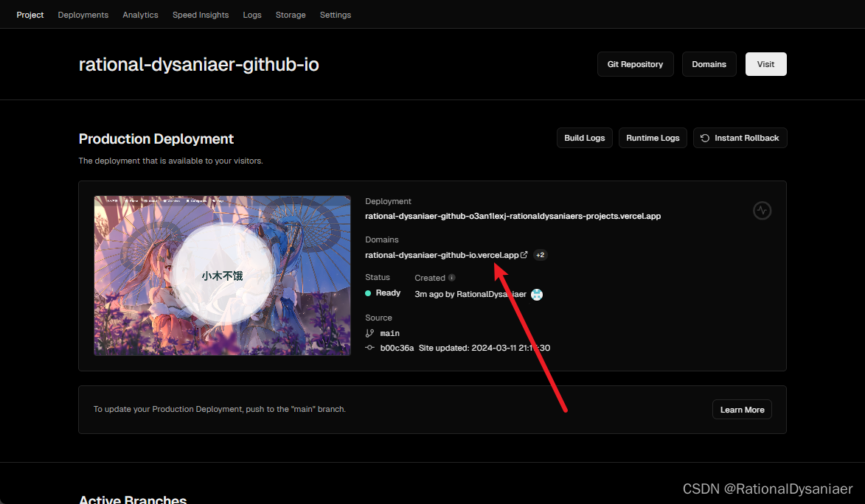Click the git branch icon beside main
This screenshot has width=865, height=504.
[369, 333]
